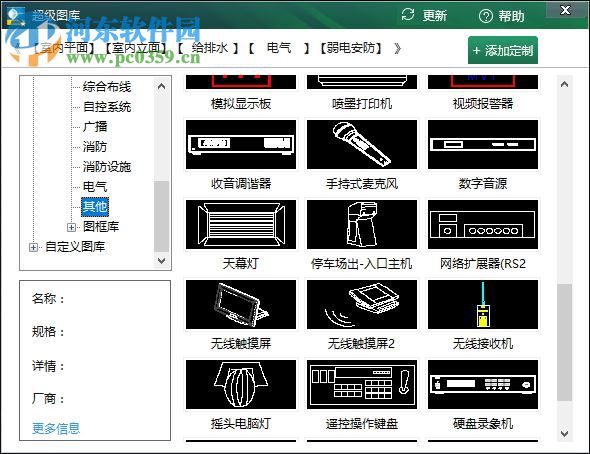Viewport: 590px width, 454px height.
Task: Click the 硬盘录象机 caption text
Action: tap(483, 424)
